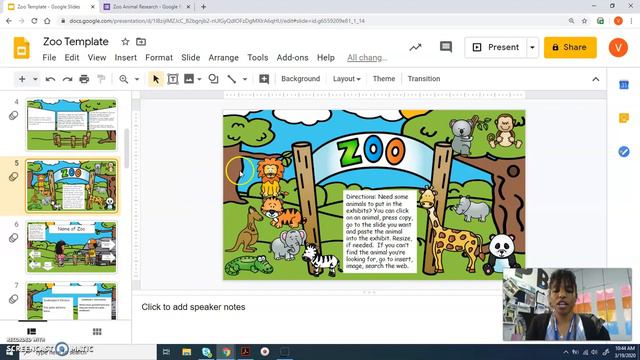Select slide 4 thumbnail

pos(71,124)
